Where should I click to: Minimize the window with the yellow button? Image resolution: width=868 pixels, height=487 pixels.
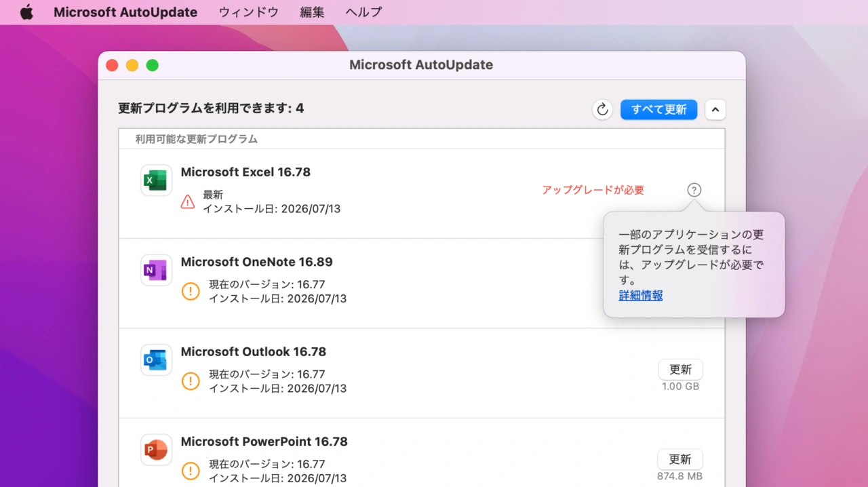pos(132,65)
